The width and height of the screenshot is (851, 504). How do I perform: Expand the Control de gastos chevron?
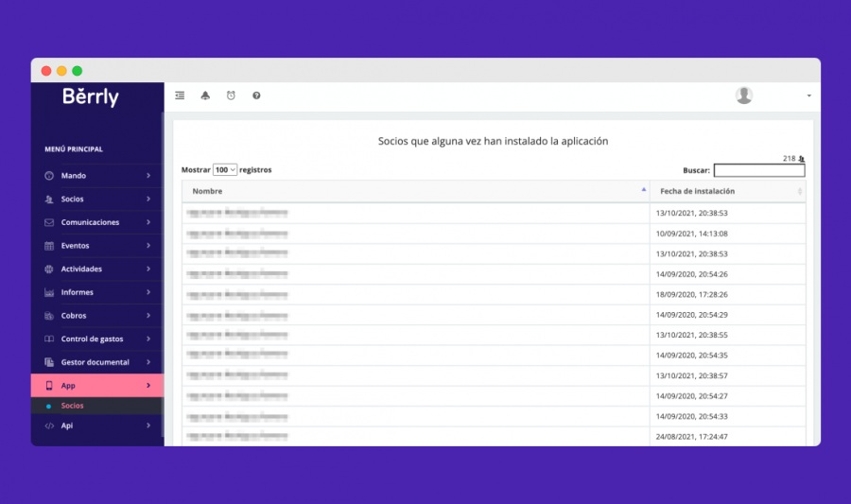[x=148, y=339]
